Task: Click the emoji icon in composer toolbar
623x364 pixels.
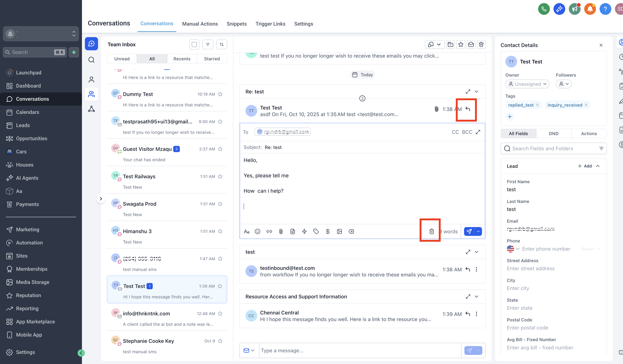Action: tap(257, 231)
